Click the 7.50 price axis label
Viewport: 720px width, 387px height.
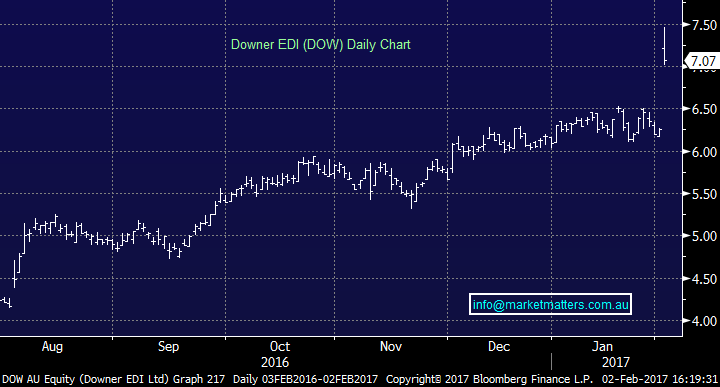[x=704, y=25]
